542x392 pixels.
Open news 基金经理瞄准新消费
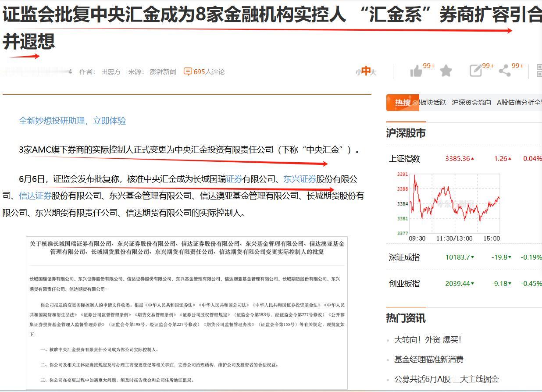[x=429, y=360]
